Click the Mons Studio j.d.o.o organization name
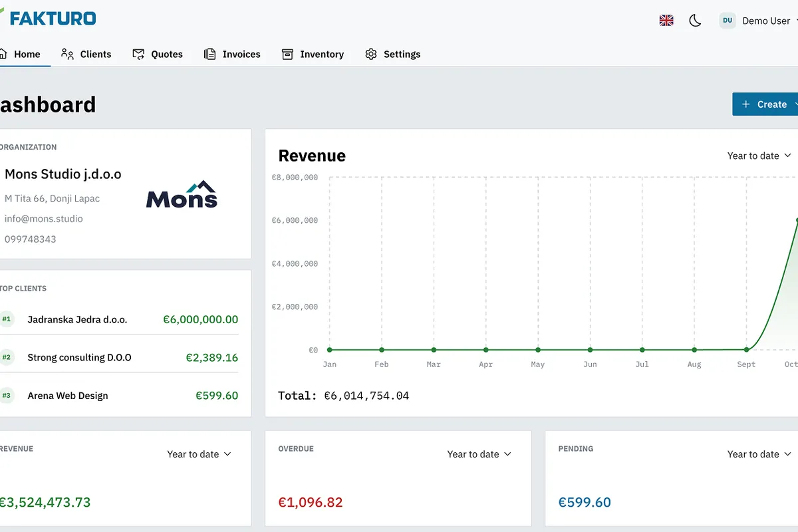The width and height of the screenshot is (798, 532). tap(63, 174)
